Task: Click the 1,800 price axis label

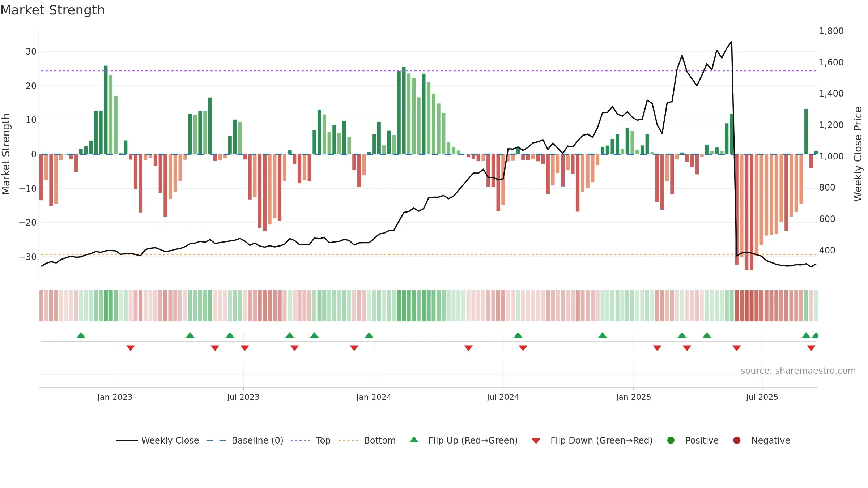Action: point(831,31)
